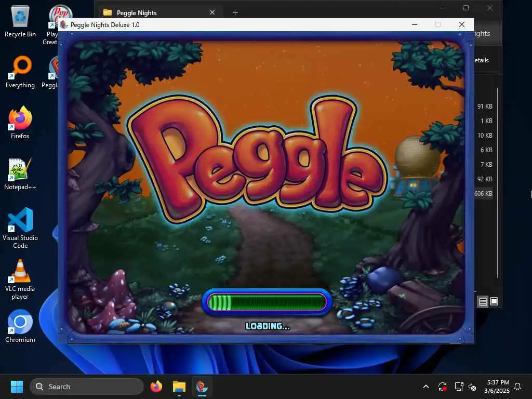
Task: Select the 91 KB file size entry
Action: (485, 106)
